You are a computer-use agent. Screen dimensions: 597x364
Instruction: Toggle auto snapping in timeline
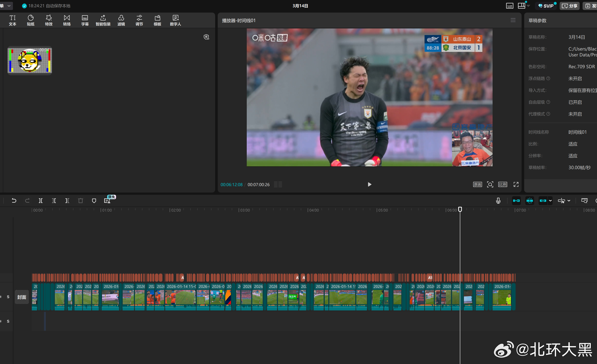click(530, 200)
